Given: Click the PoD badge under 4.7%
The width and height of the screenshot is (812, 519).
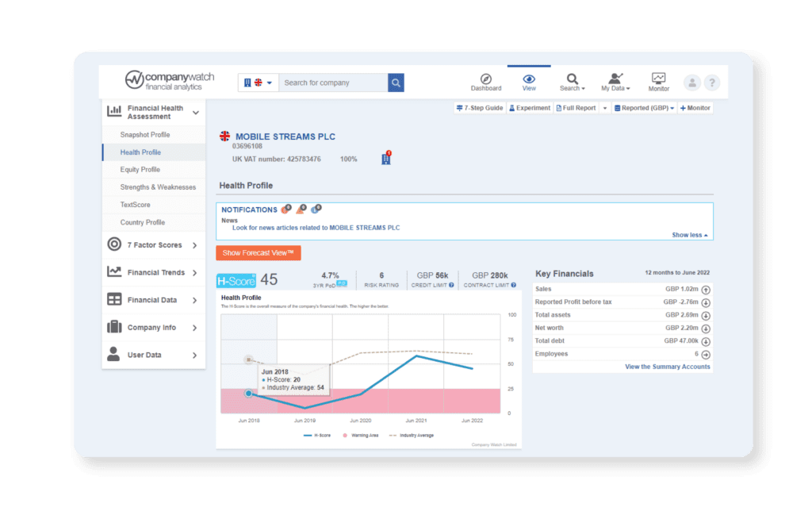Looking at the screenshot, I should [342, 284].
